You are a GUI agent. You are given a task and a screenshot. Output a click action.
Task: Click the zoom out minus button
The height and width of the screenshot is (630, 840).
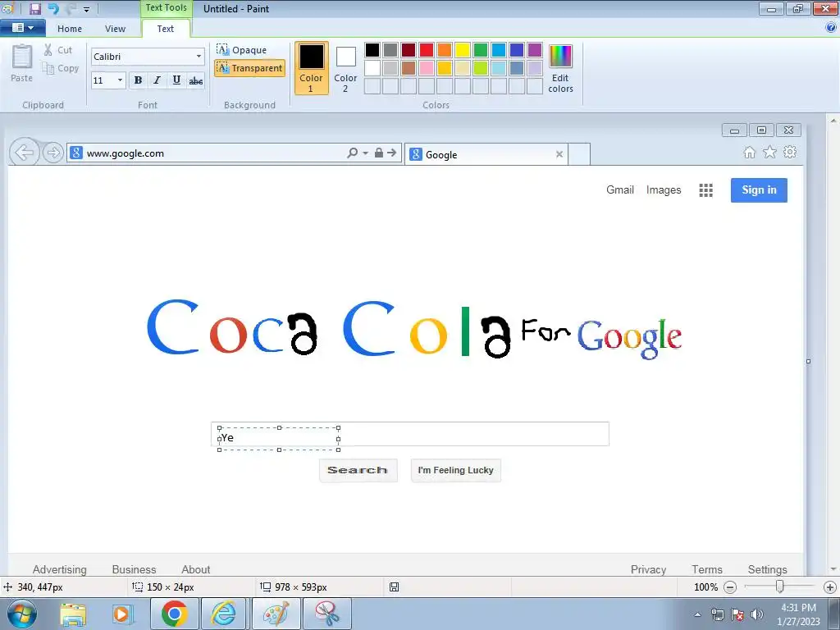click(729, 587)
